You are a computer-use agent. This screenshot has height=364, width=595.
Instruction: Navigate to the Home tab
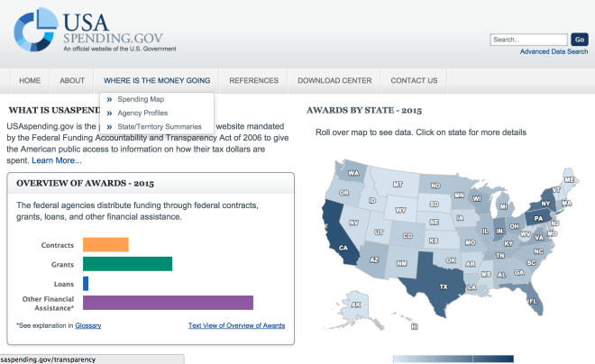tap(30, 80)
